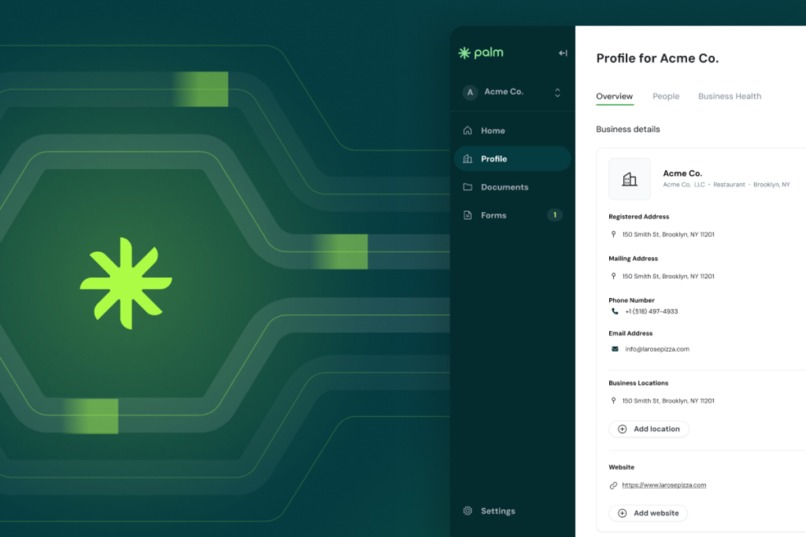Click the Mailing Address pin icon

(613, 276)
